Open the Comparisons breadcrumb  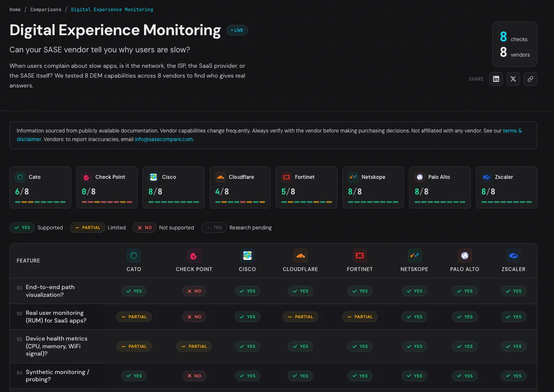click(x=46, y=9)
